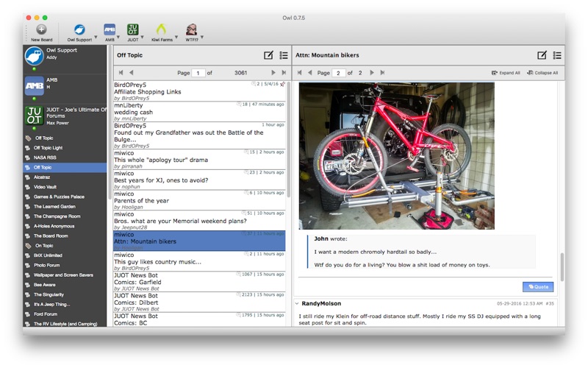Collapse the RandyMolson post

(297, 303)
